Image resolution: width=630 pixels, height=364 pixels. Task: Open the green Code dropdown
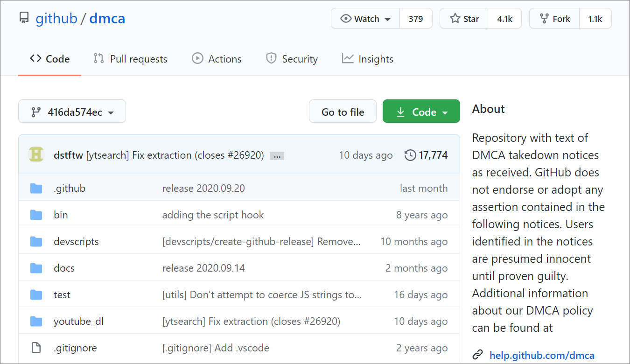(421, 111)
